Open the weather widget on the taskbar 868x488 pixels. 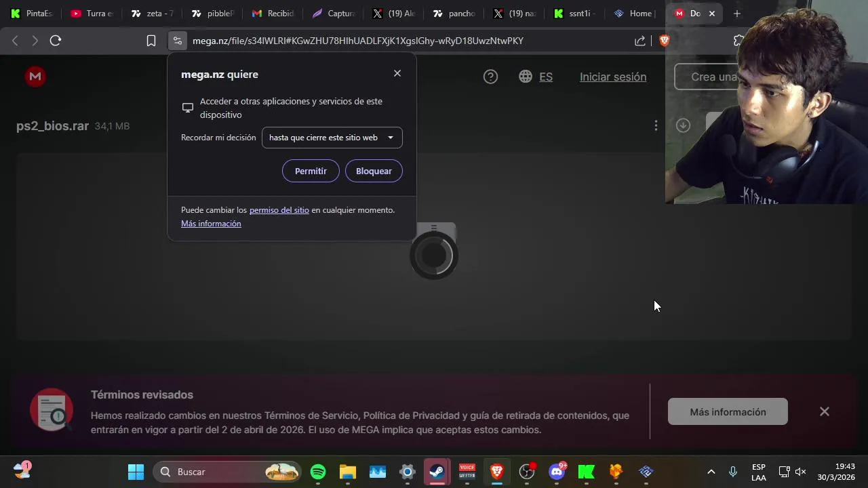click(x=22, y=470)
